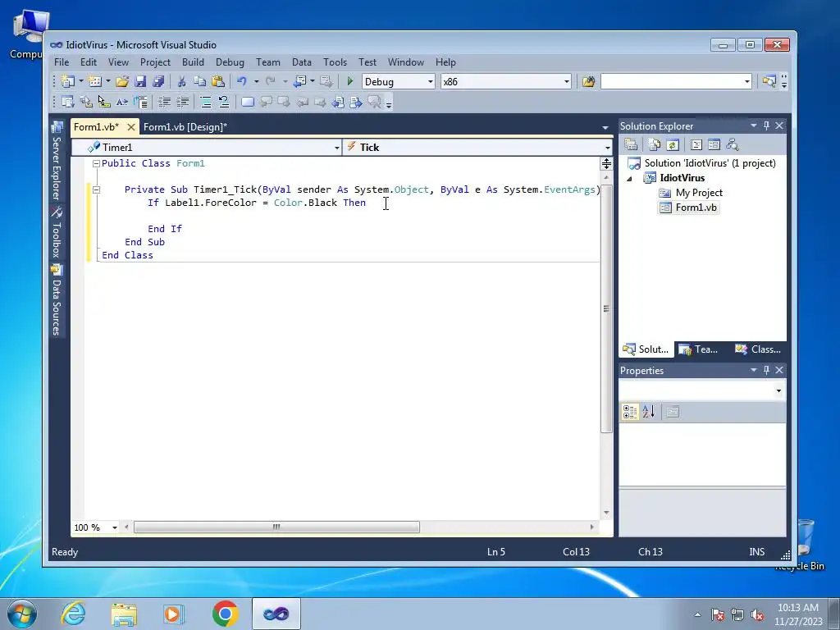The image size is (840, 630).
Task: Toggle Show All Files in Solution Explorer
Action: pos(655,144)
